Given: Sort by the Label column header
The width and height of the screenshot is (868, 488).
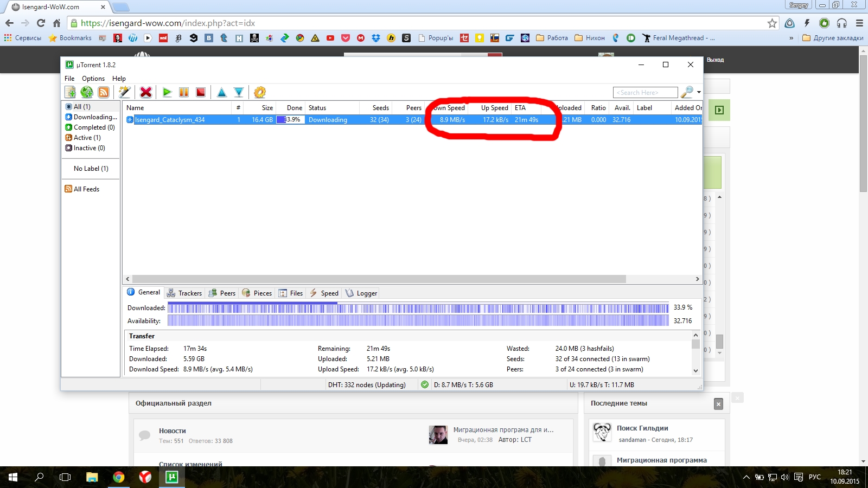Looking at the screenshot, I should pos(653,108).
